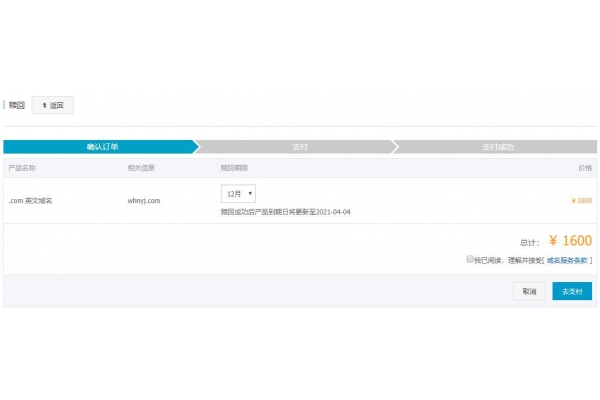Click the 产品名称 column header
The image size is (600, 400).
coord(22,168)
